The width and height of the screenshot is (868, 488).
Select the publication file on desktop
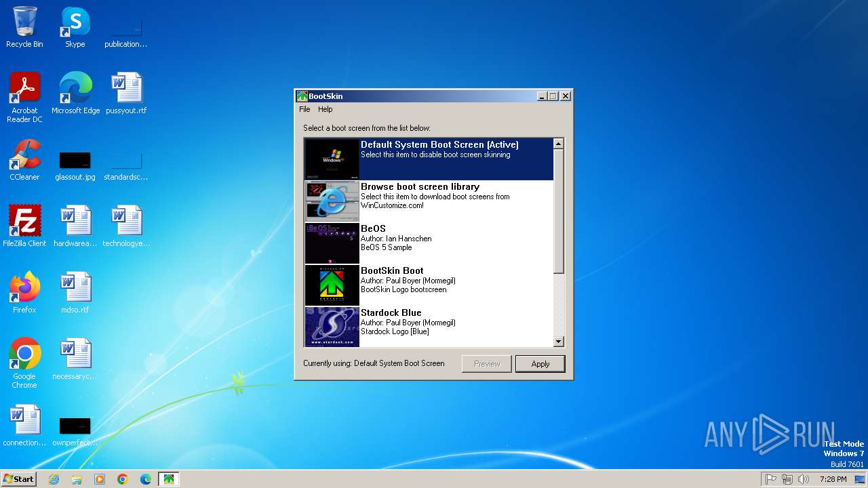(125, 33)
